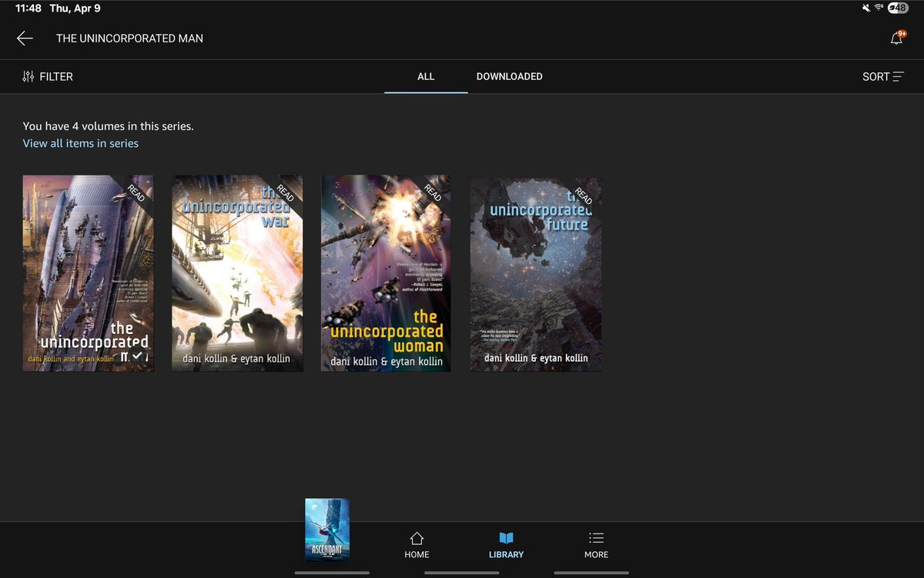
Task: Click View all items in series link
Action: [x=81, y=143]
